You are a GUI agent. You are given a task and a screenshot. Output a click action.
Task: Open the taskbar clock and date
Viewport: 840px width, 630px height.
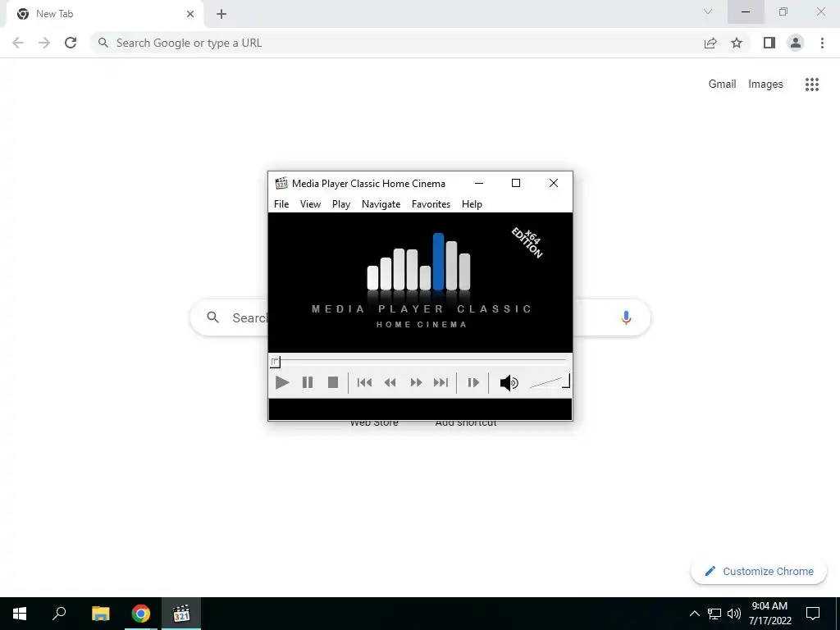(x=769, y=614)
